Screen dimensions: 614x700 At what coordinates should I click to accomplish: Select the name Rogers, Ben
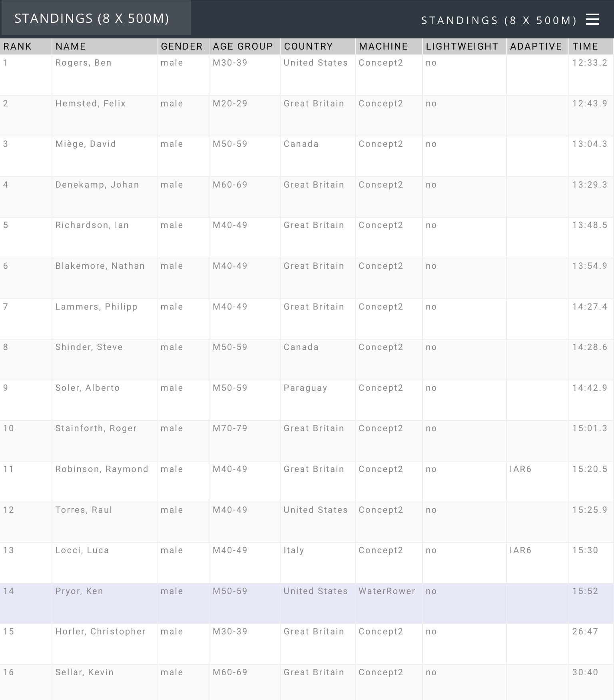pyautogui.click(x=84, y=63)
